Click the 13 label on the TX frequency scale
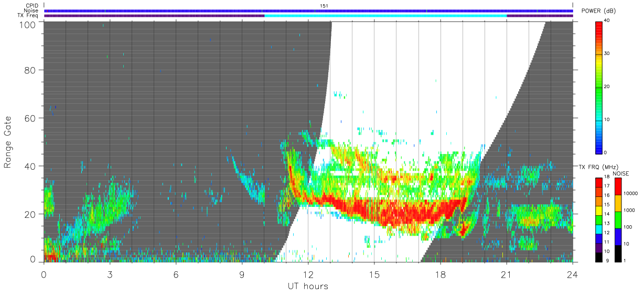The image size is (644, 297). [x=607, y=223]
